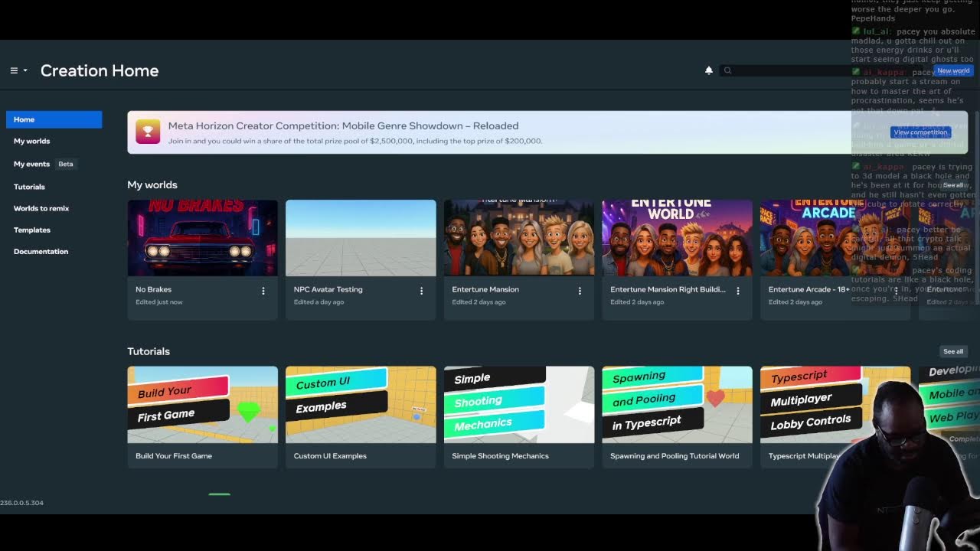Open the Creator Competition banner title
The height and width of the screenshot is (551, 980).
click(x=343, y=126)
